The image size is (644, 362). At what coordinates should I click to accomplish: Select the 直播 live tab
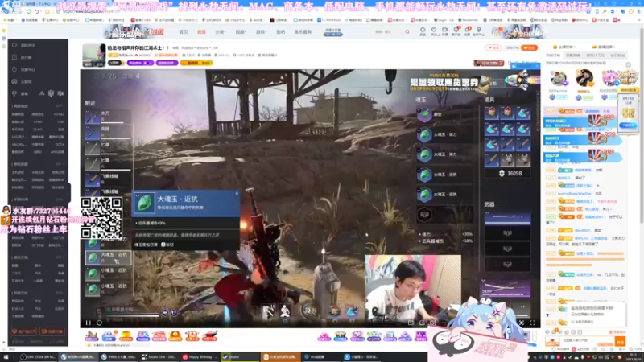pyautogui.click(x=201, y=31)
